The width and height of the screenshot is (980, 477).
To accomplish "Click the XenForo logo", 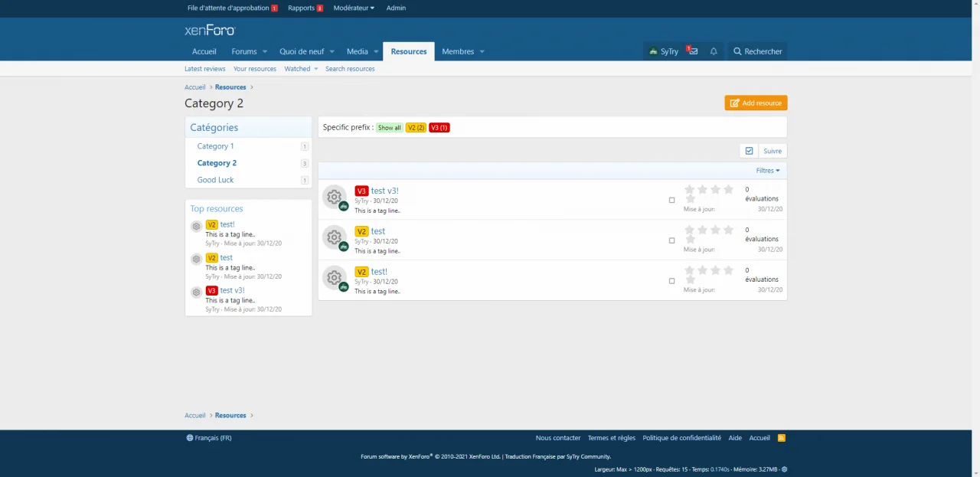I will point(210,31).
